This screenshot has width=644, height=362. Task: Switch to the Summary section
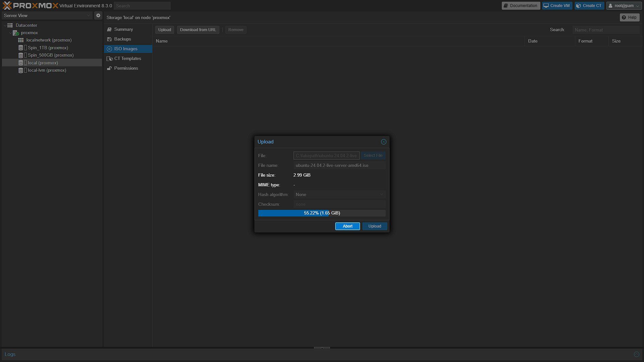128,29
